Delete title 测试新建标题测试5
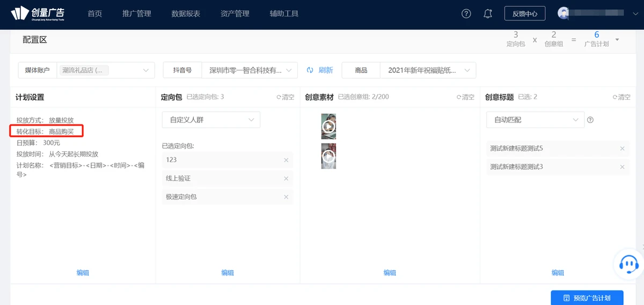 pyautogui.click(x=623, y=149)
